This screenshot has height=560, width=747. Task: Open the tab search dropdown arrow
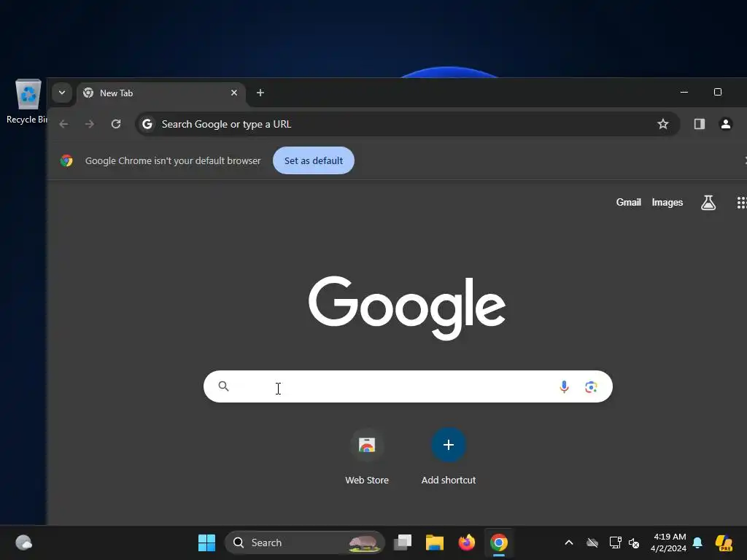(62, 93)
